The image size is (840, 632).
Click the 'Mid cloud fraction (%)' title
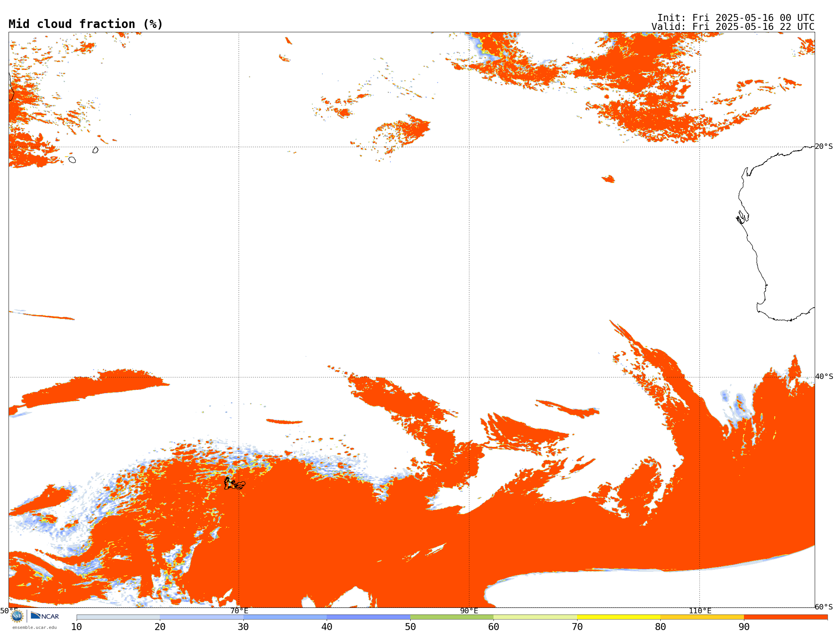pos(86,24)
